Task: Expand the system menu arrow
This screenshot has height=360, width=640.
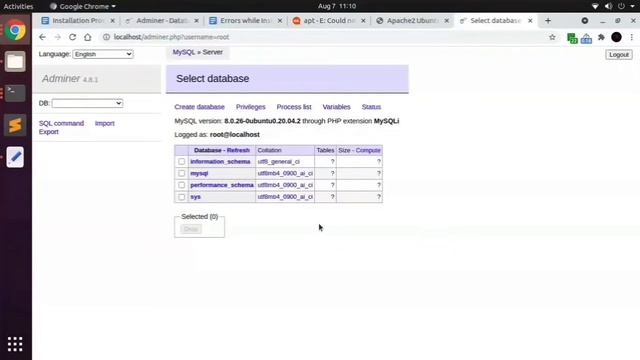Action: coord(633,6)
